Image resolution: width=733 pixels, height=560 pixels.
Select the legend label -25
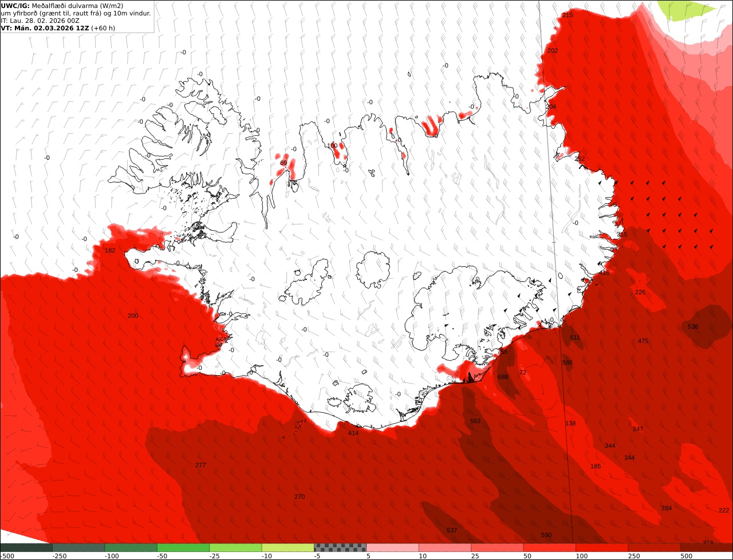215,556
